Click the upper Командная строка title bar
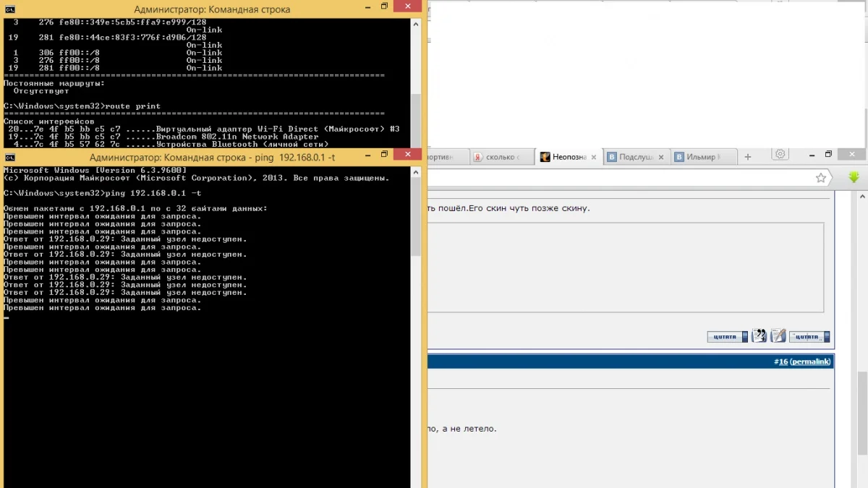868x488 pixels. (212, 9)
